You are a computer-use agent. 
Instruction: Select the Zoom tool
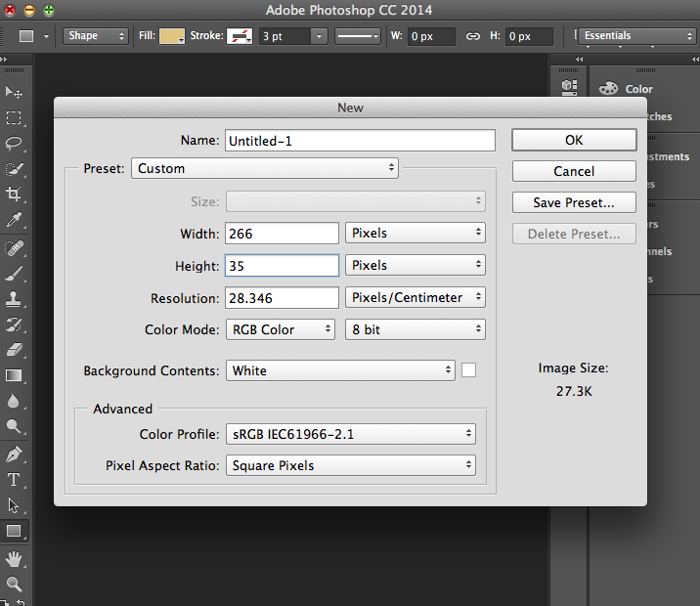[14, 584]
